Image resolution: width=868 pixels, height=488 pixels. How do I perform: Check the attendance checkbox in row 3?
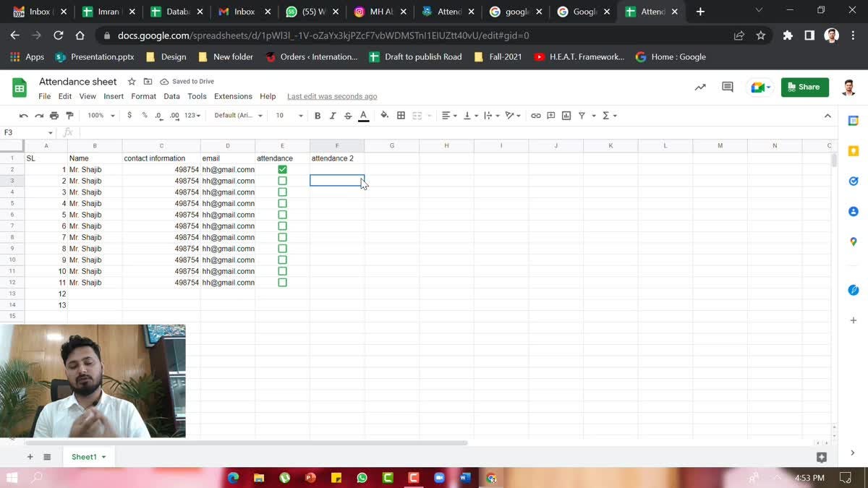[x=282, y=181]
